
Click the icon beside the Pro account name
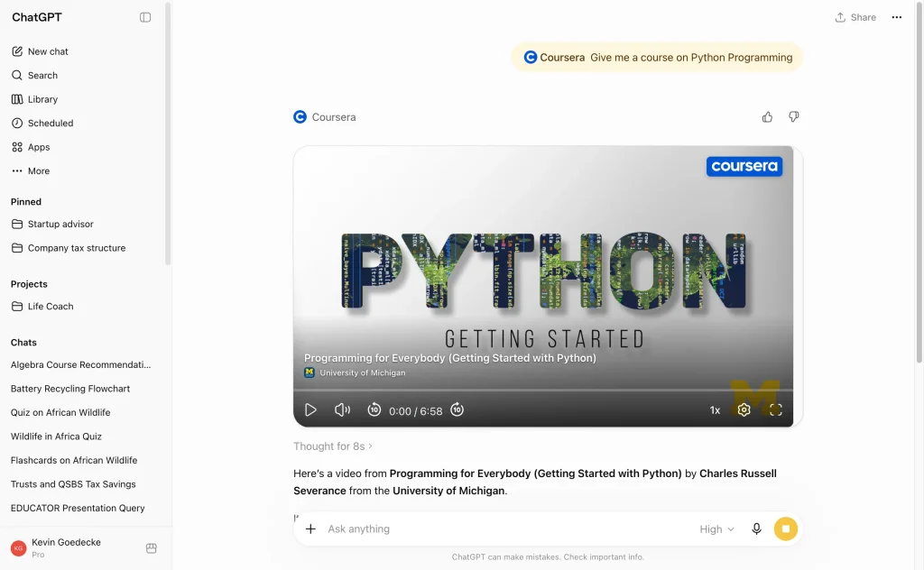click(x=152, y=548)
